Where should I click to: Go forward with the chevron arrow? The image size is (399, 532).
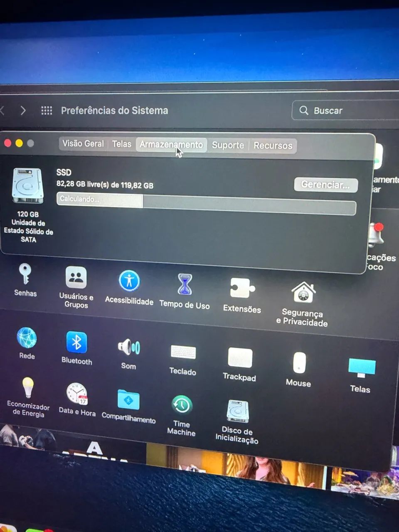[x=23, y=110]
